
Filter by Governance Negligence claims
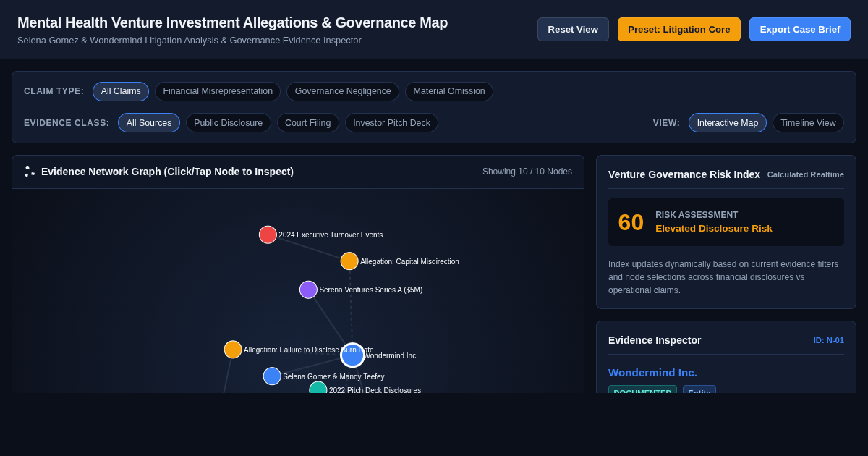click(343, 91)
